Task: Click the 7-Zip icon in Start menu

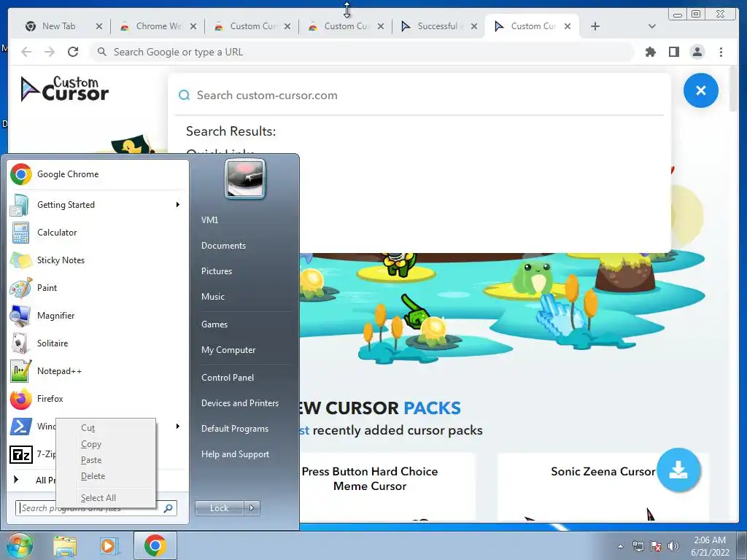Action: (21, 454)
